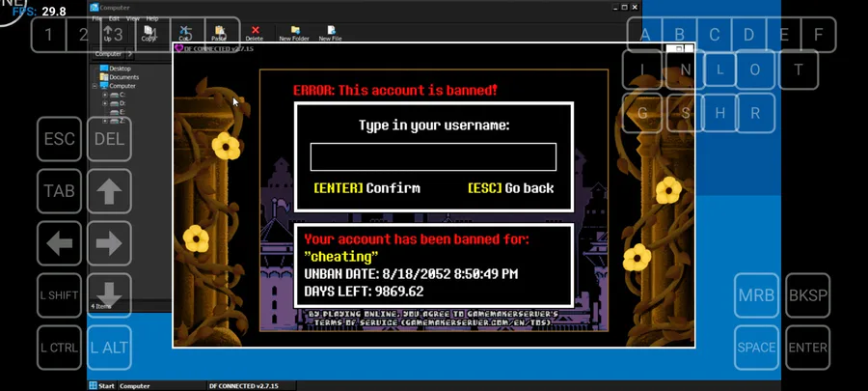Click the "UNBAN DATE: 8/18/2052 8:50:49 PM" text
The image size is (868, 391).
click(411, 274)
